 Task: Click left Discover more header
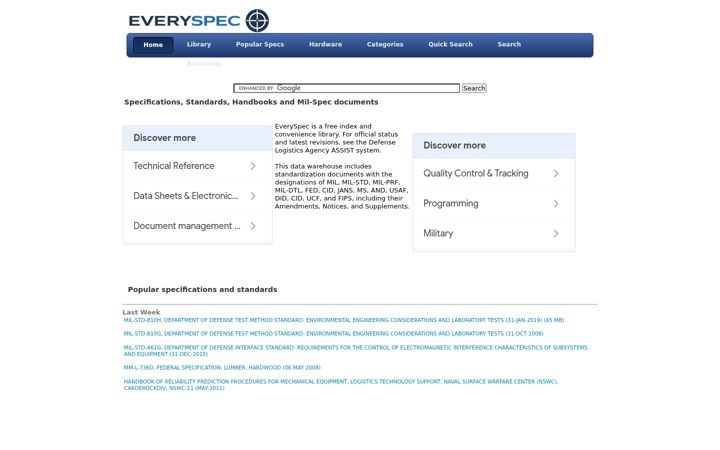tap(197, 138)
